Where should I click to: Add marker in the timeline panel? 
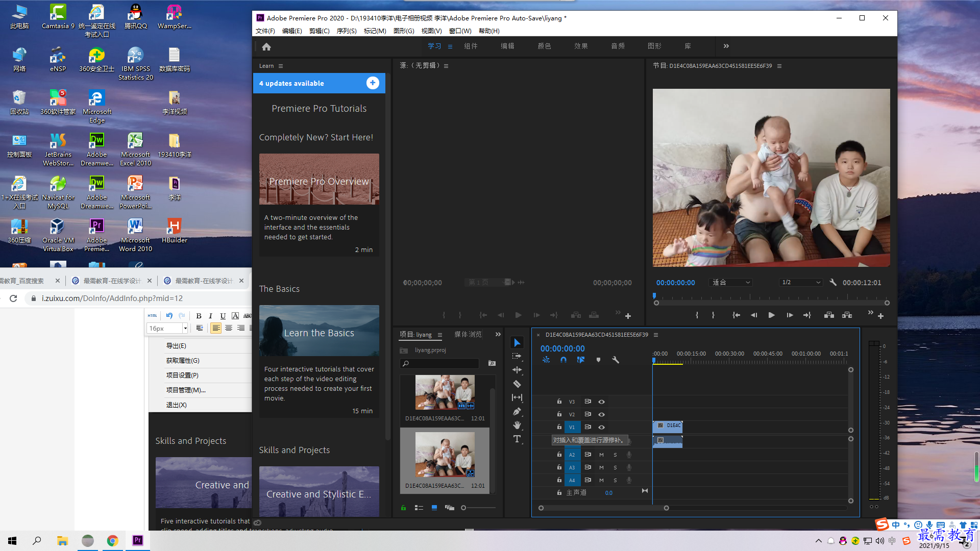pyautogui.click(x=598, y=360)
